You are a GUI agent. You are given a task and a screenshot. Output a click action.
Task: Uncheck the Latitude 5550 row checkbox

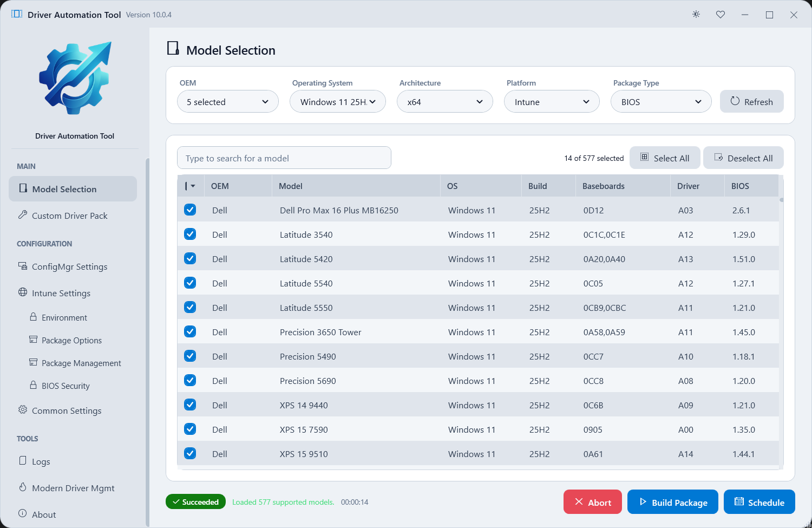(x=190, y=307)
